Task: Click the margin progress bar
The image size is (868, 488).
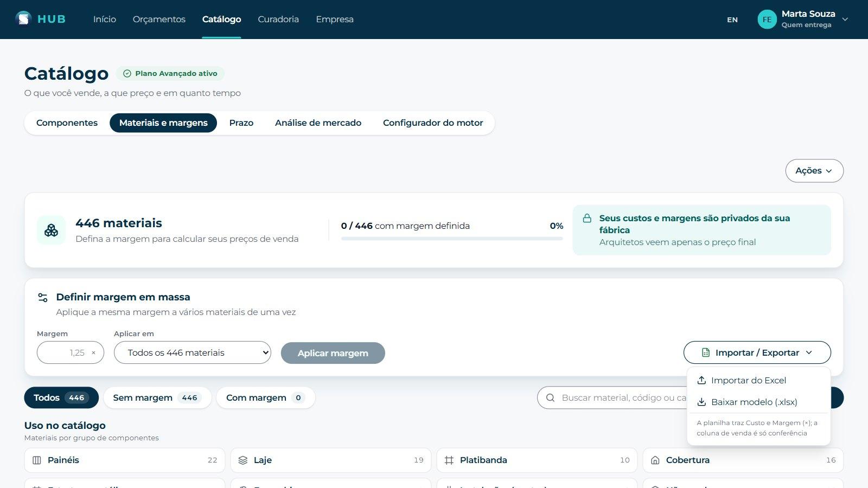Action: (452, 239)
